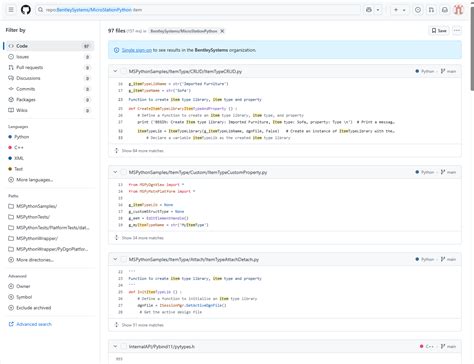474x364 pixels.
Task: Click the "97 files" results count
Action: pyautogui.click(x=117, y=31)
